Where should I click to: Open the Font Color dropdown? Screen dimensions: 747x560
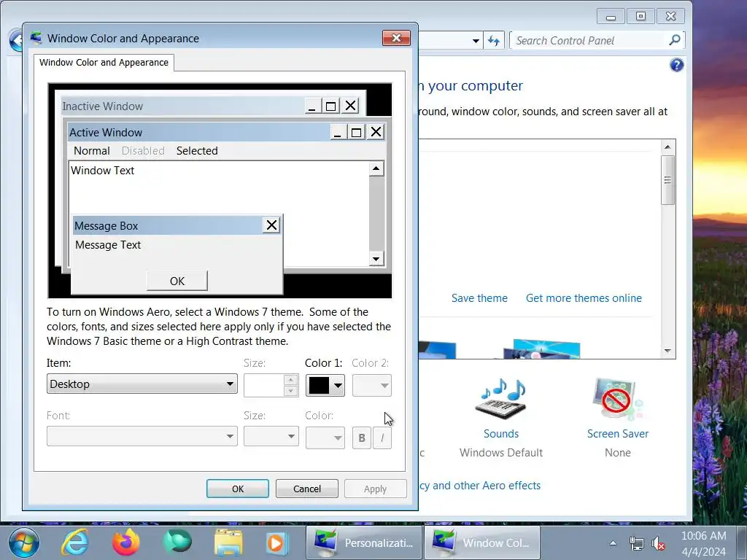[325, 437]
